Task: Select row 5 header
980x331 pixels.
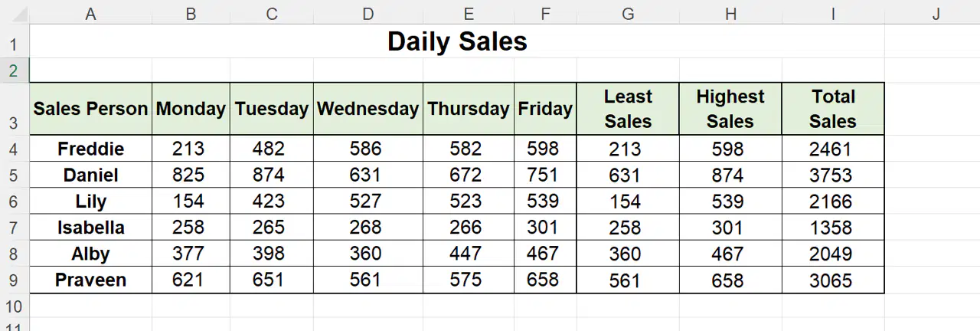Action: (14, 175)
